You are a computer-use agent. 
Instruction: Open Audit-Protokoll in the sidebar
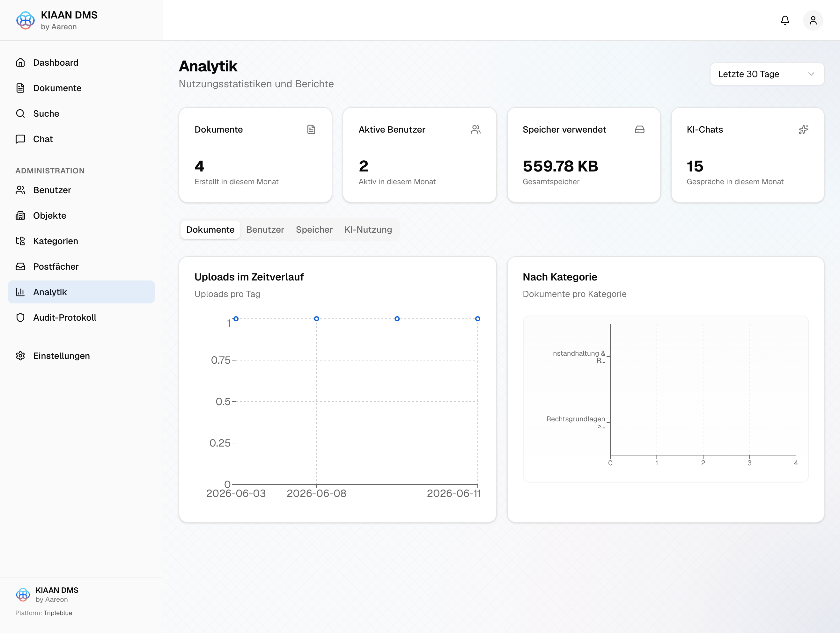[81, 318]
